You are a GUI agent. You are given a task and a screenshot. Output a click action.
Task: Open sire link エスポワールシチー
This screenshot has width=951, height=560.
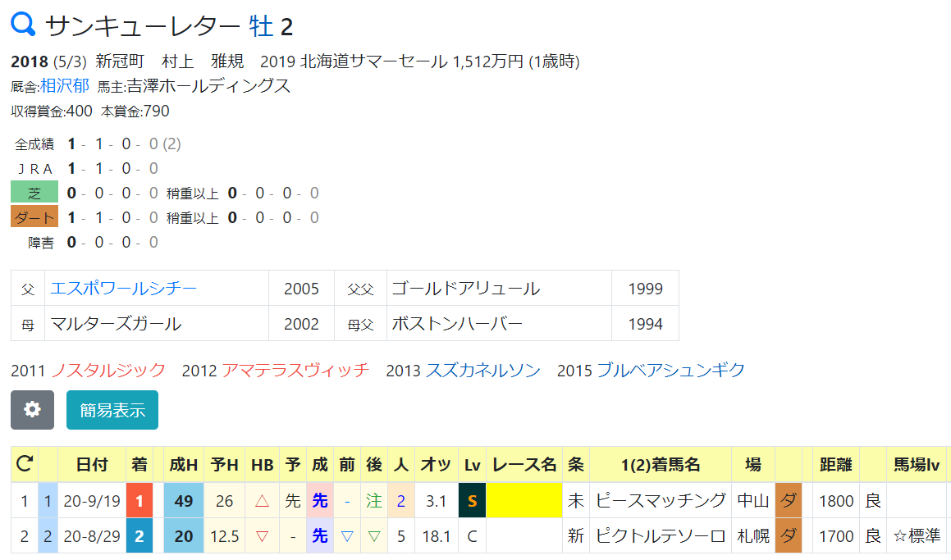[x=124, y=288]
